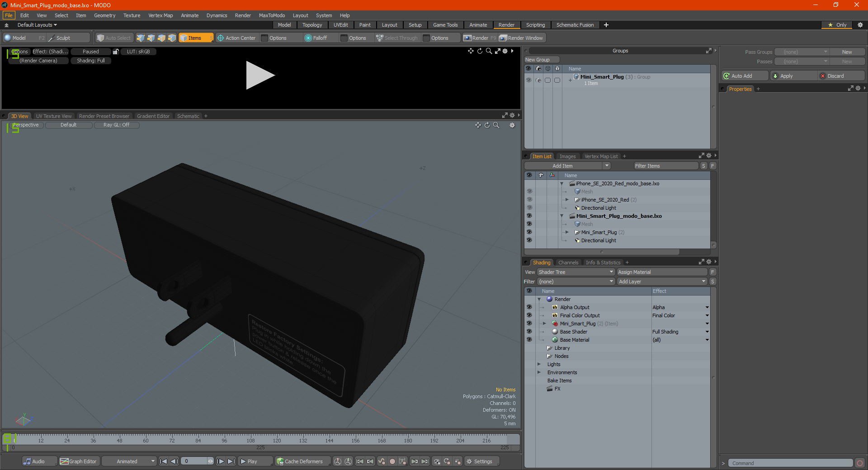868x470 pixels.
Task: Select the Edges selection mode cube icon
Action: [x=151, y=38]
